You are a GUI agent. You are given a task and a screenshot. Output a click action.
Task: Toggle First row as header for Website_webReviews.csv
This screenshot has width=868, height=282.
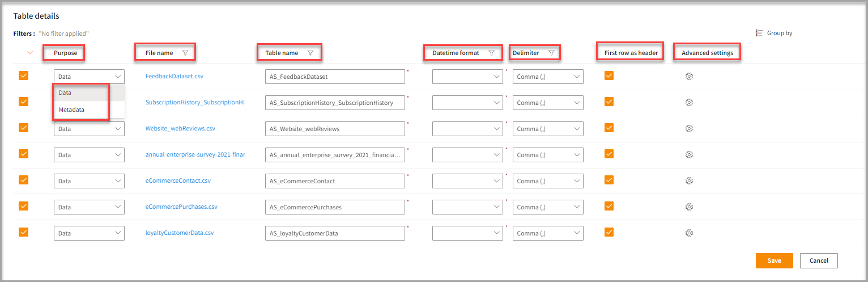tap(609, 128)
